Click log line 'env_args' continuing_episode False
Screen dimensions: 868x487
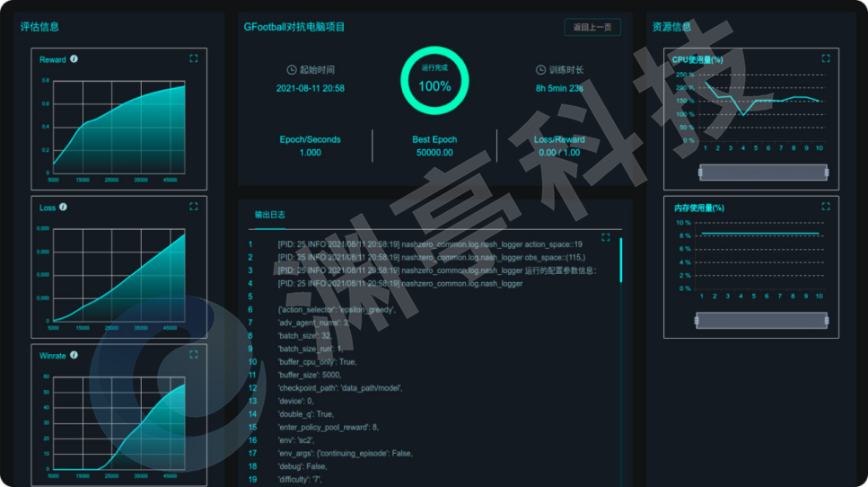point(346,453)
